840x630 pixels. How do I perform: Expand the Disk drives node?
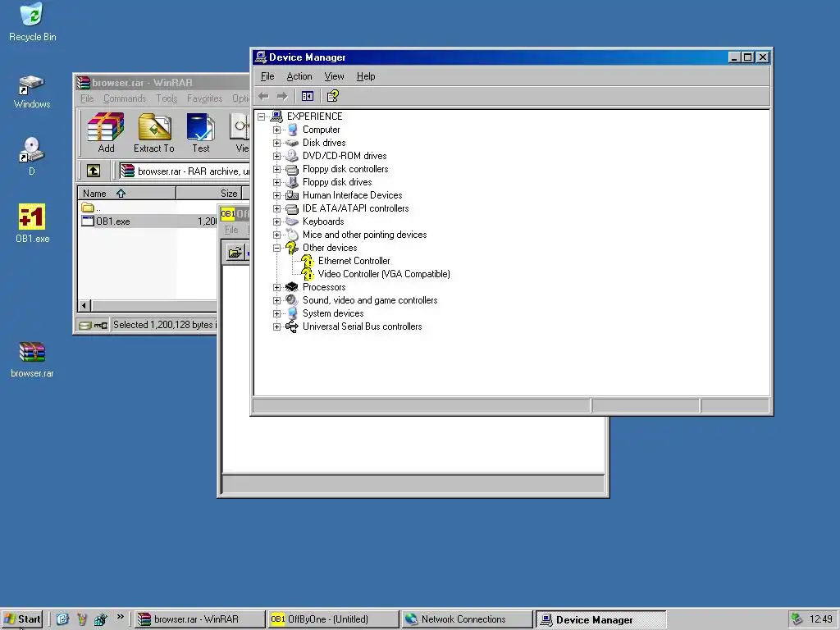pyautogui.click(x=277, y=143)
